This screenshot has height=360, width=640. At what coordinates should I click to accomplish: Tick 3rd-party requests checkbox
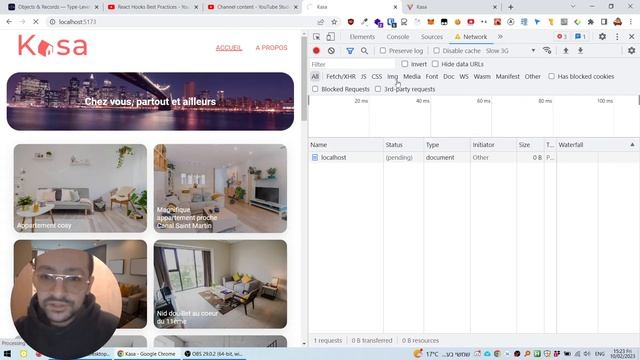pyautogui.click(x=378, y=89)
